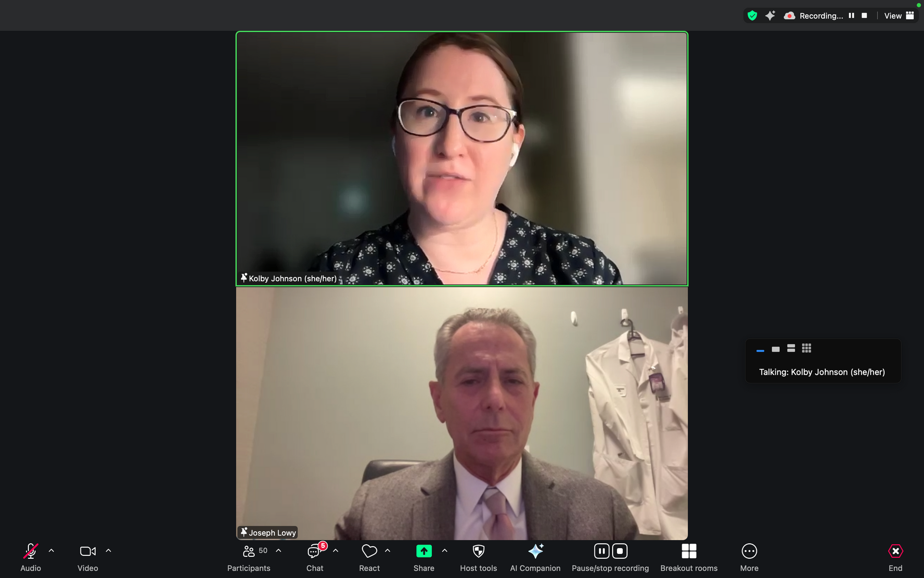Screen dimensions: 924x578
Task: Open Host tools shield icon
Action: (x=478, y=552)
